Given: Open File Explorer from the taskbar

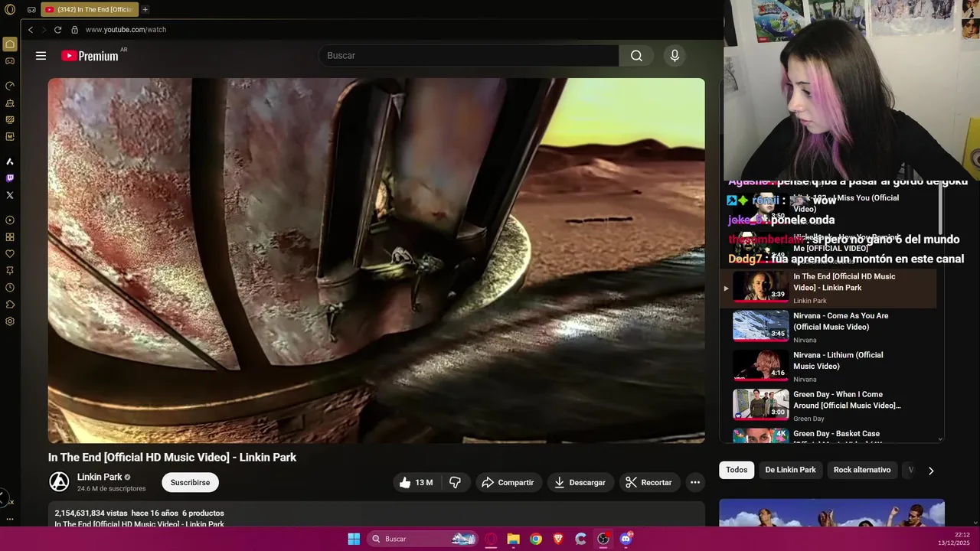Looking at the screenshot, I should click(x=514, y=539).
